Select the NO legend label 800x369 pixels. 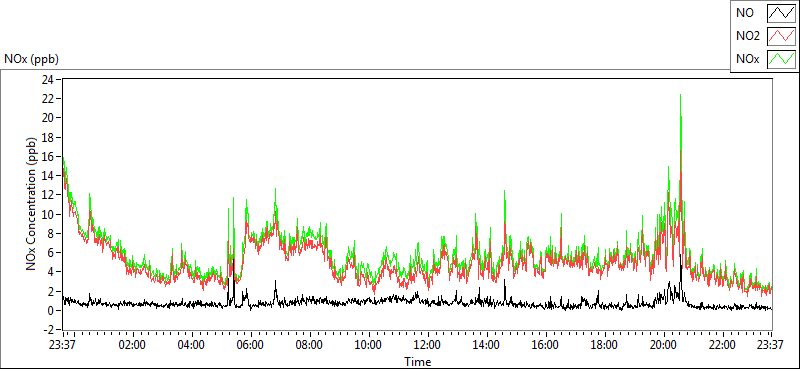[x=742, y=13]
